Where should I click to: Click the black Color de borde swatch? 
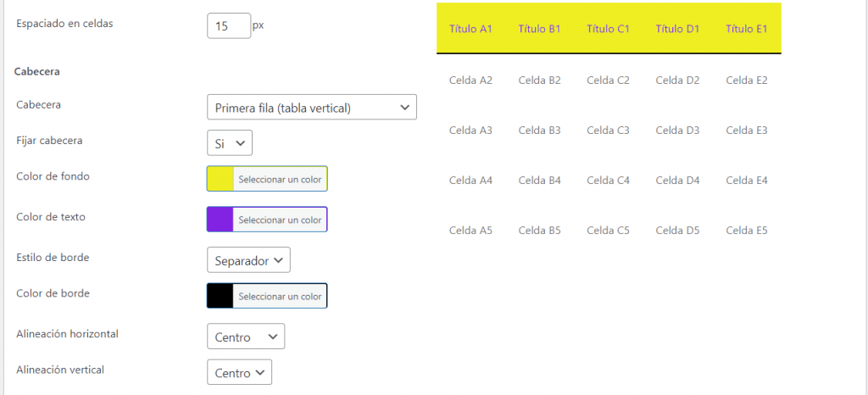(220, 296)
